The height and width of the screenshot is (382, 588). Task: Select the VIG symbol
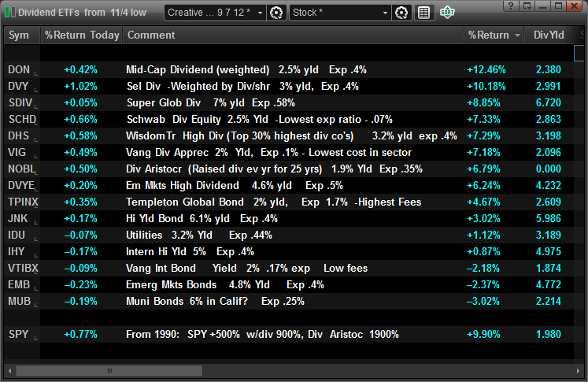tap(17, 152)
